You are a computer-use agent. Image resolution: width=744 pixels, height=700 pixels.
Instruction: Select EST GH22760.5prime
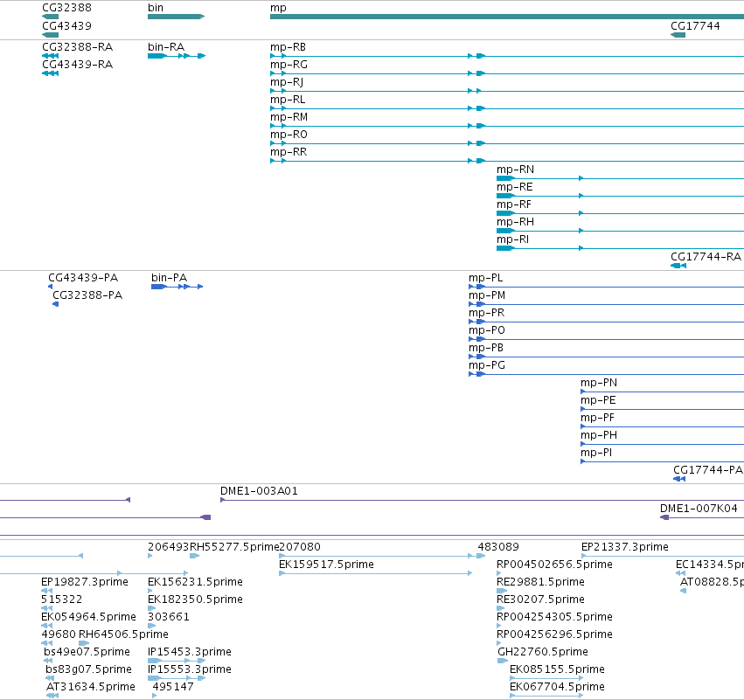tap(543, 652)
